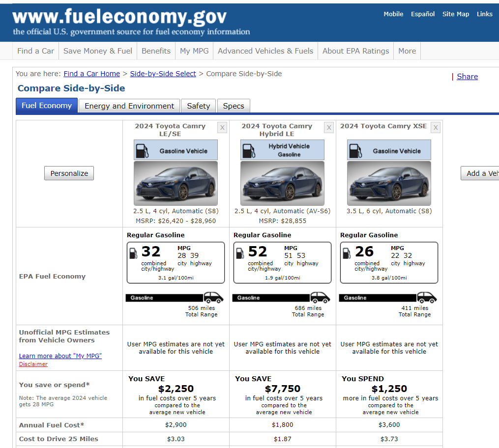Open the My MPG menu
The height and width of the screenshot is (448, 499).
tap(194, 51)
